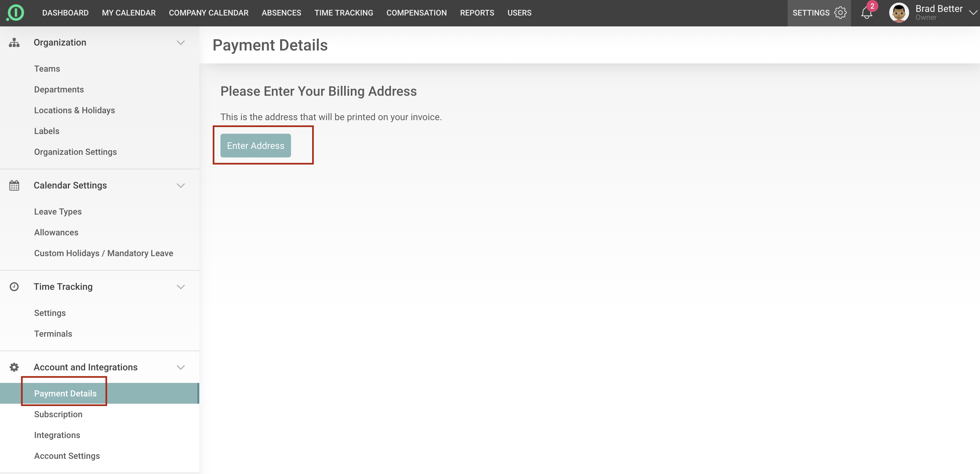980x474 pixels.
Task: Click the Settings gear icon
Action: (840, 13)
